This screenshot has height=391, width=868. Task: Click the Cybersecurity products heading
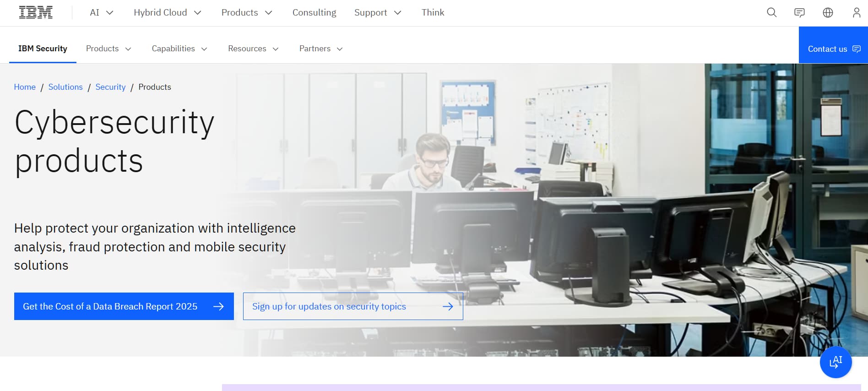click(114, 141)
